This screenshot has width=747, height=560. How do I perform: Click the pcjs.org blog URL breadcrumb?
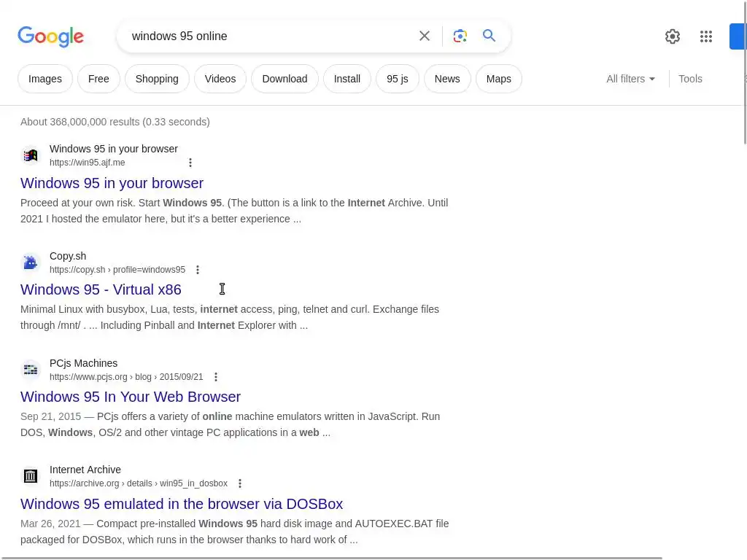pyautogui.click(x=126, y=377)
